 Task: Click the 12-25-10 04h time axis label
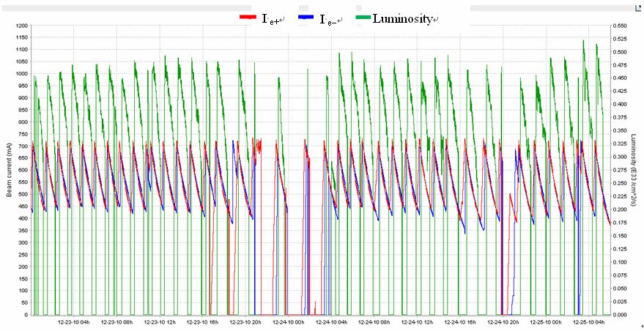[589, 321]
